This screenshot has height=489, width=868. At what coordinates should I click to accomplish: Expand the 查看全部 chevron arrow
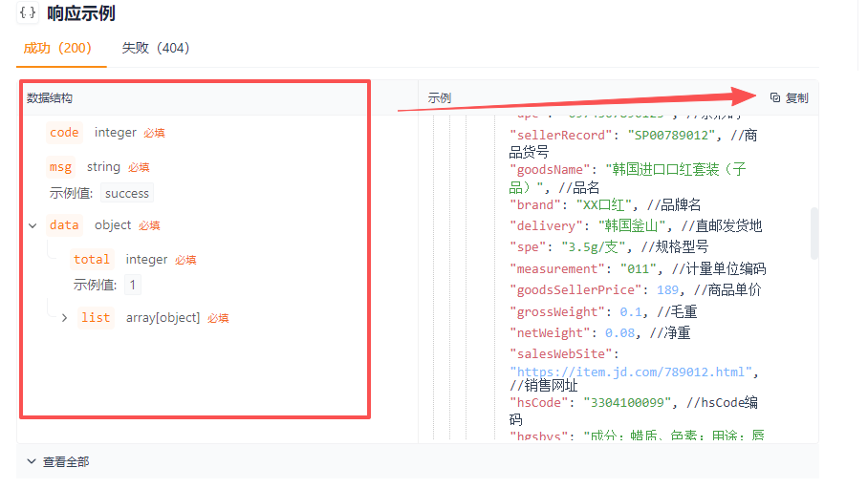(x=32, y=461)
